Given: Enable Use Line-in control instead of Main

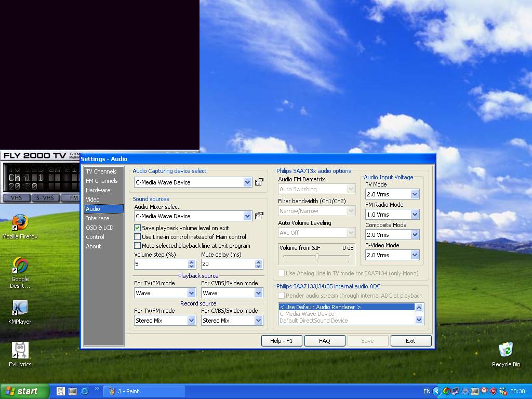Looking at the screenshot, I should point(138,237).
